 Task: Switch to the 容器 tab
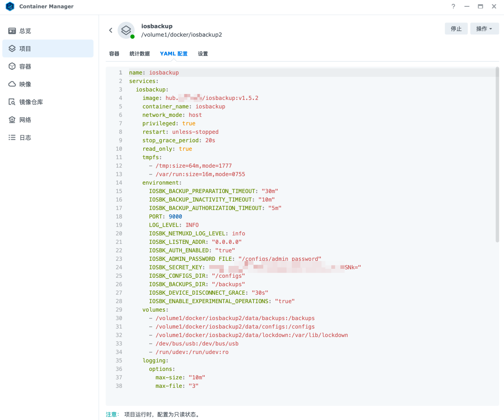[114, 54]
